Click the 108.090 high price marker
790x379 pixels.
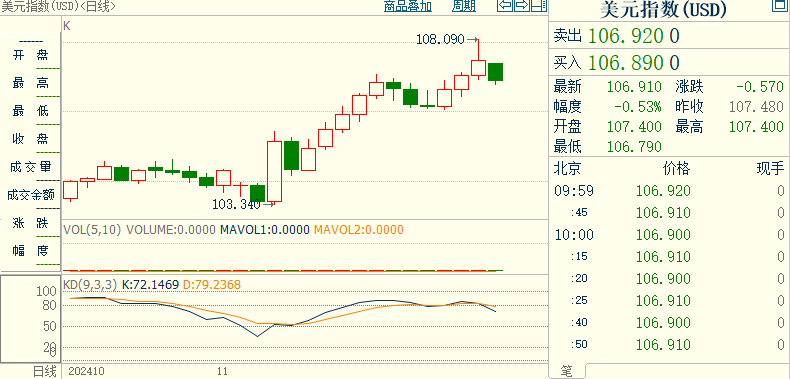[x=440, y=39]
